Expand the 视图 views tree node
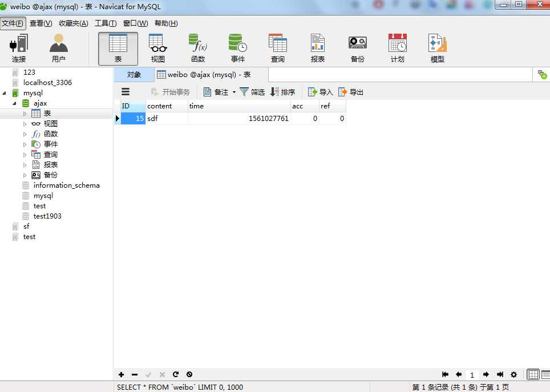The width and height of the screenshot is (550, 392). [25, 123]
